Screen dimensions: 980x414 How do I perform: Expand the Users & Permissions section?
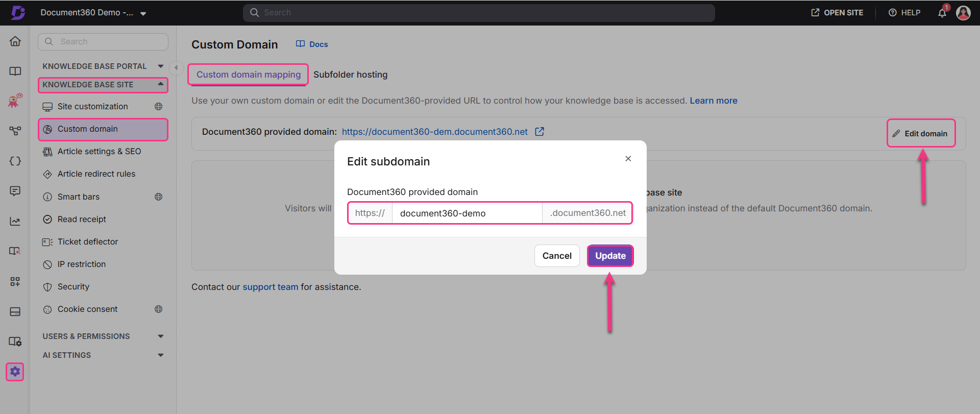(x=103, y=336)
